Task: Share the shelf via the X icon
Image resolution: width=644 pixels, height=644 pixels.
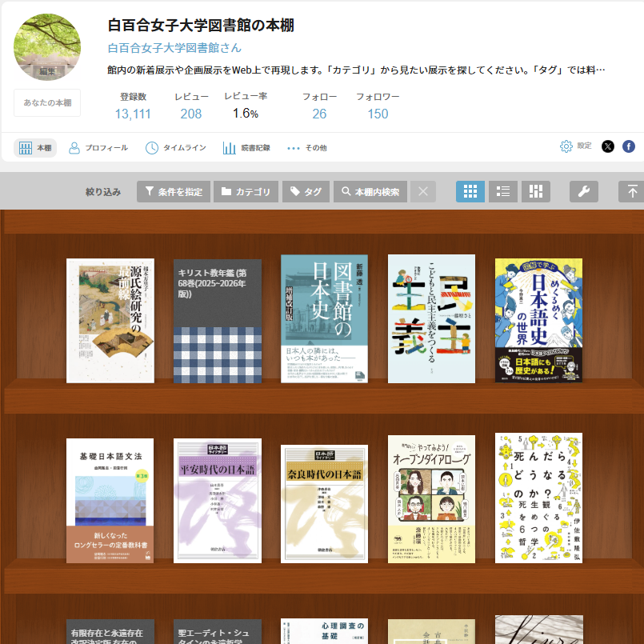Action: 608,146
